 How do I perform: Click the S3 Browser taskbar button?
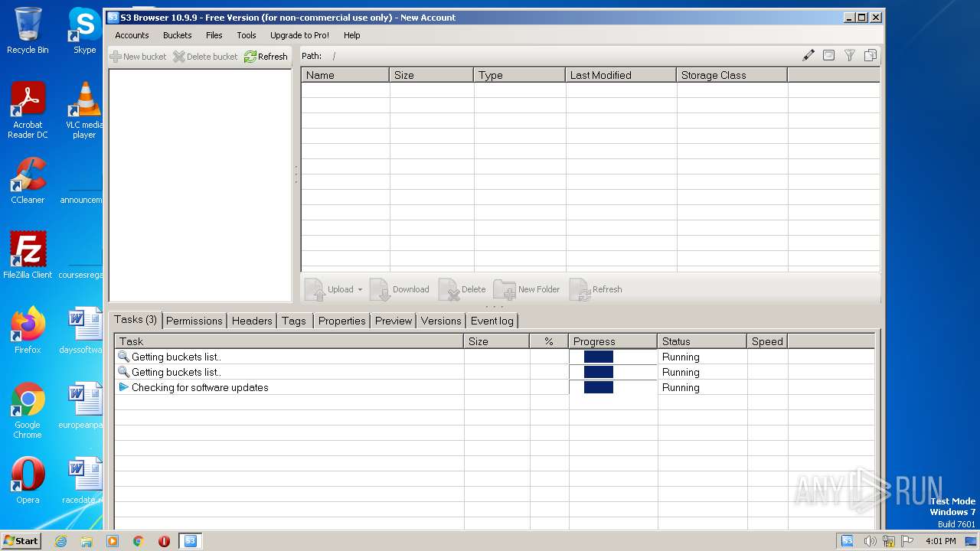coord(191,541)
